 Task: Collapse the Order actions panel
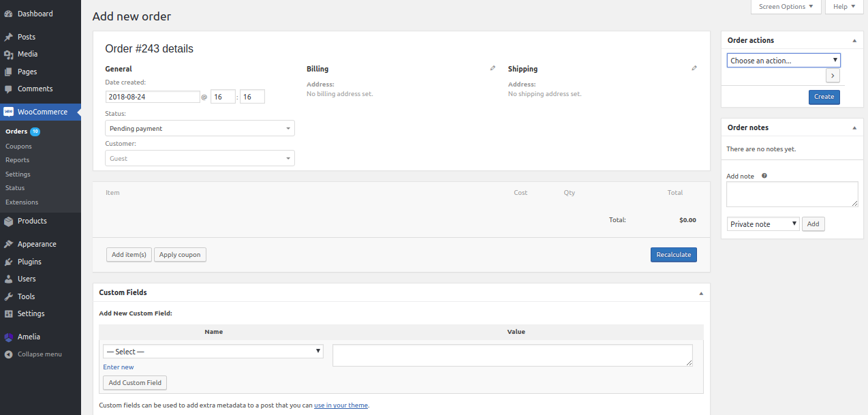[854, 40]
